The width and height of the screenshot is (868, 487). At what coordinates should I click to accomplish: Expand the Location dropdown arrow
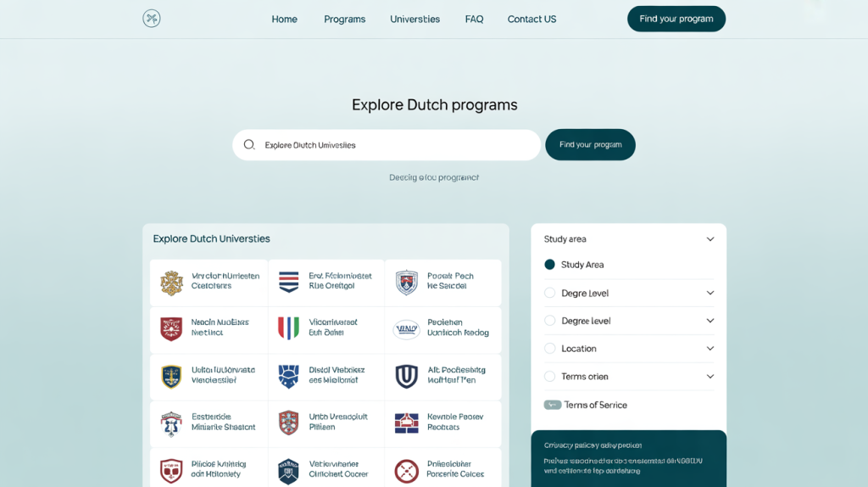[x=710, y=349]
